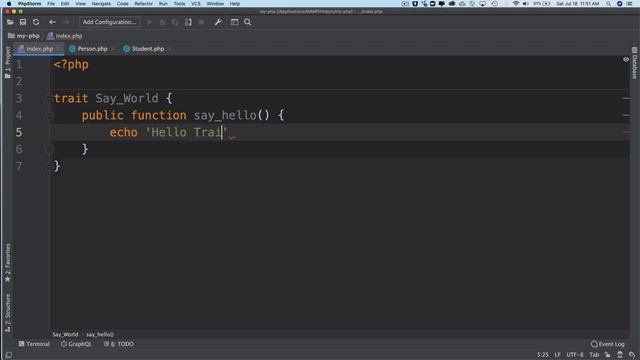640x360 pixels.
Task: Save all files using the floppy icon
Action: pos(23,22)
